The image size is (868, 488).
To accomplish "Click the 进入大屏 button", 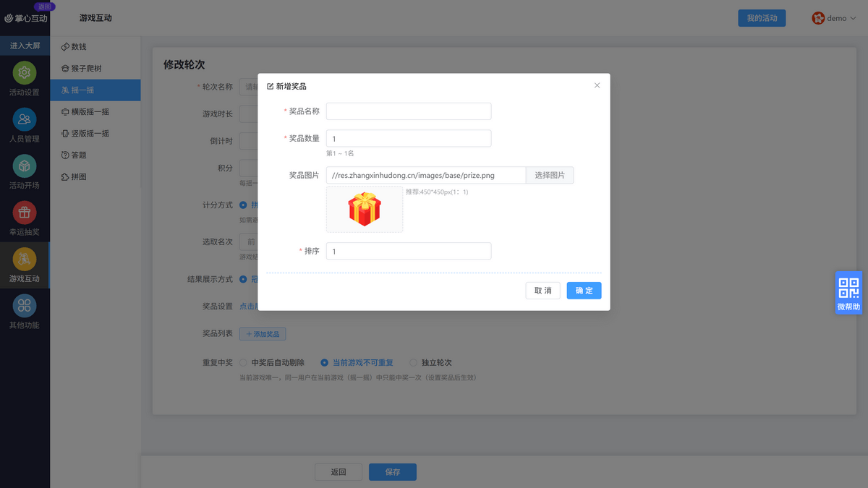I will coord(25,46).
